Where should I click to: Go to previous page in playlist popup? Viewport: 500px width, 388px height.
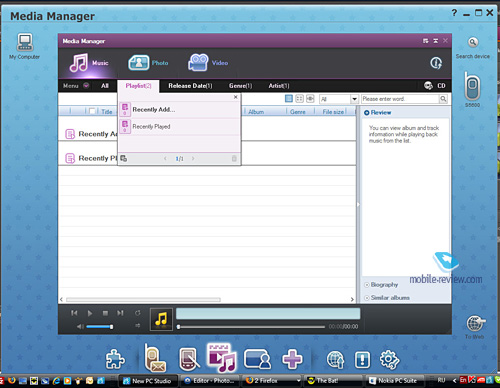[165, 158]
